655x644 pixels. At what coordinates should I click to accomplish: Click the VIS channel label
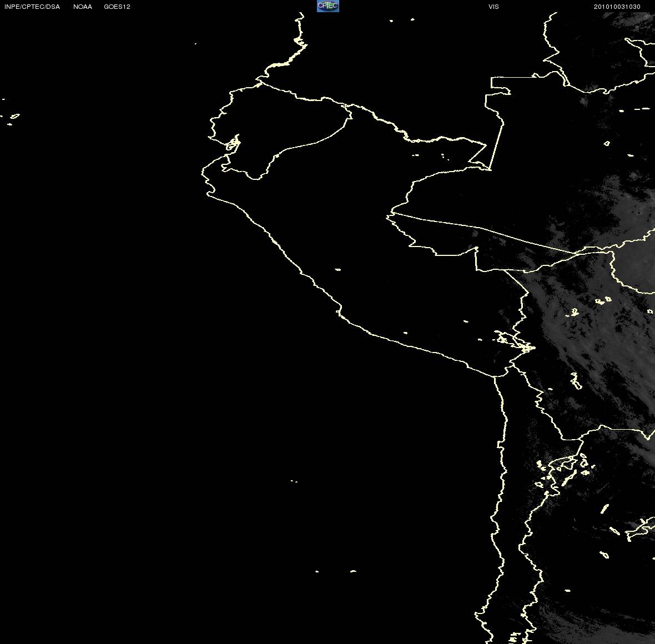click(493, 7)
